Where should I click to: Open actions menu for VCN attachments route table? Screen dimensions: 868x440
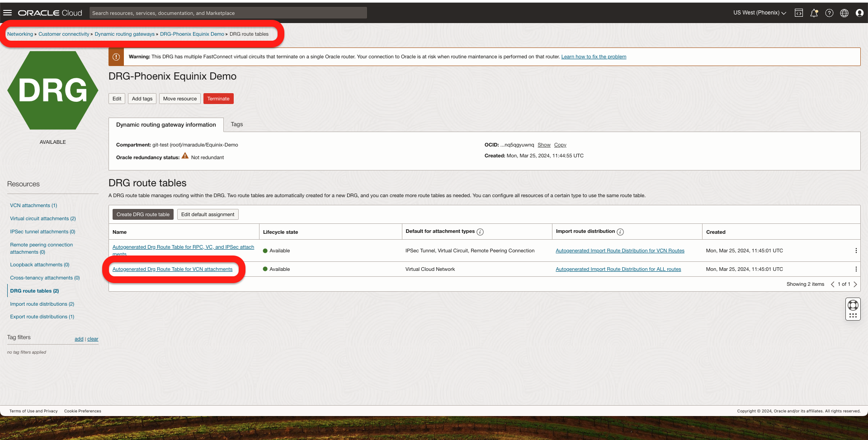[x=855, y=269]
